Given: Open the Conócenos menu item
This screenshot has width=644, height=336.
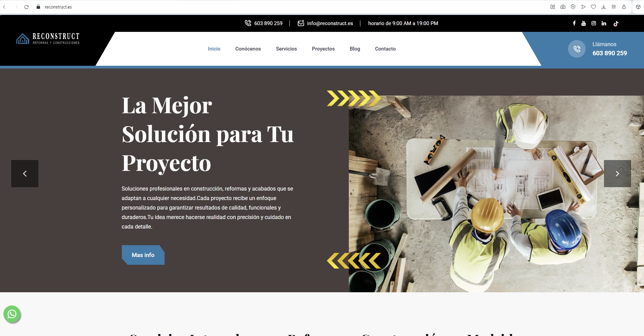Looking at the screenshot, I should pos(248,49).
